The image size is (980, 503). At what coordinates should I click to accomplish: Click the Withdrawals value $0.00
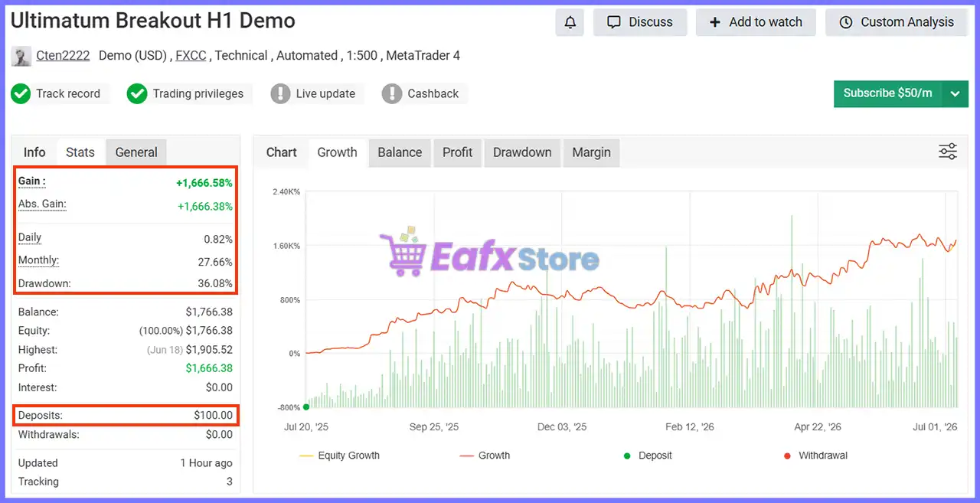[219, 434]
